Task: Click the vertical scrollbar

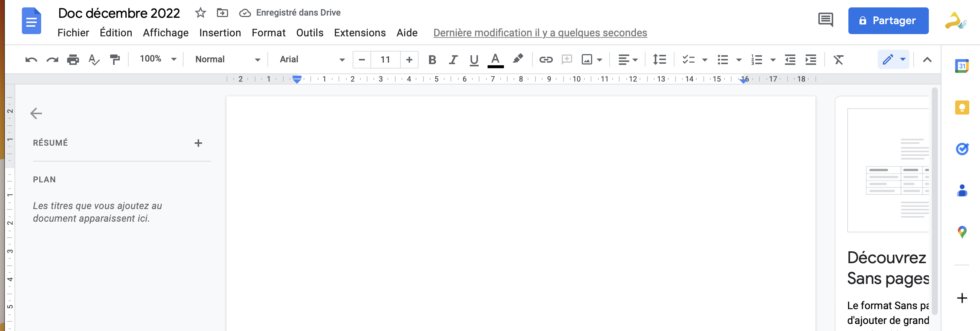Action: (x=934, y=201)
